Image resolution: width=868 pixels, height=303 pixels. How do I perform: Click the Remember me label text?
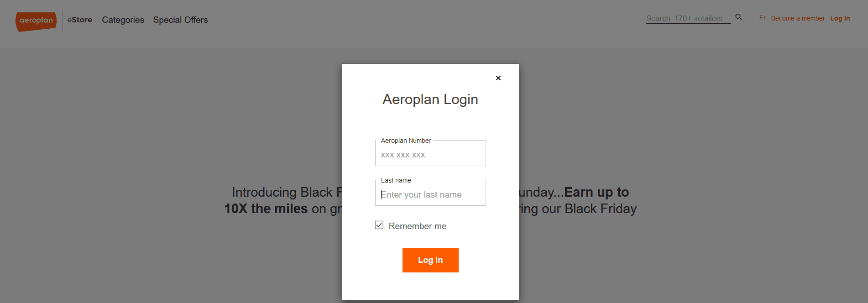pyautogui.click(x=418, y=226)
